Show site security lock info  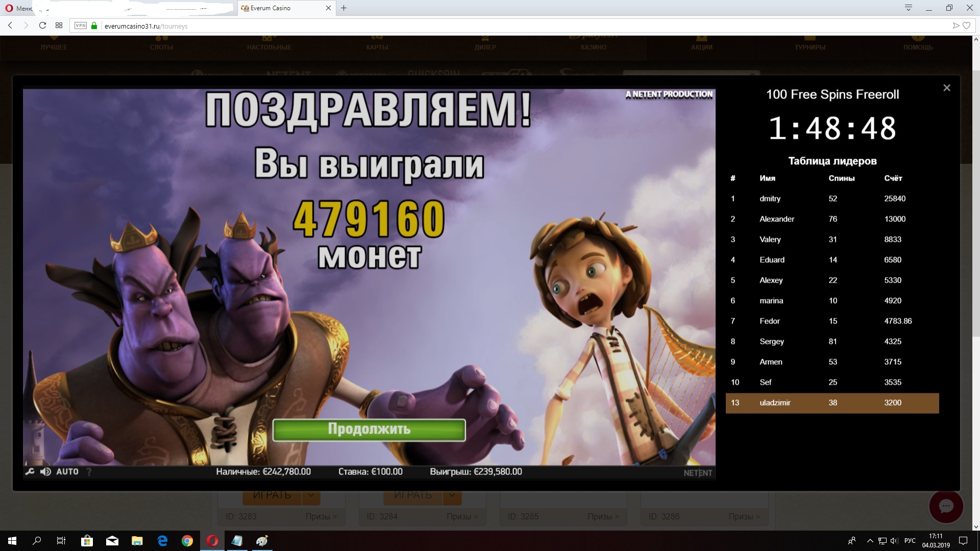click(x=94, y=26)
